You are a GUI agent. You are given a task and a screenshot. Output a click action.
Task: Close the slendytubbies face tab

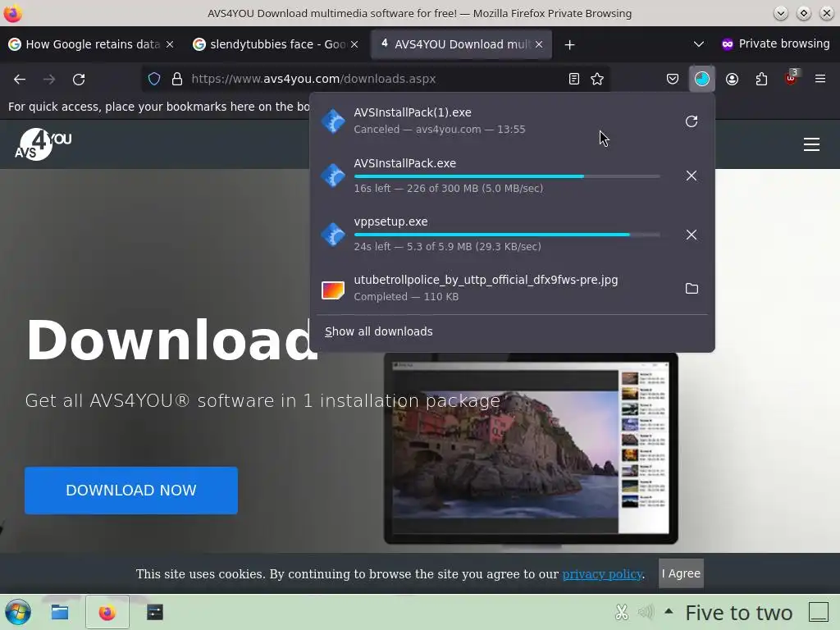pyautogui.click(x=354, y=44)
